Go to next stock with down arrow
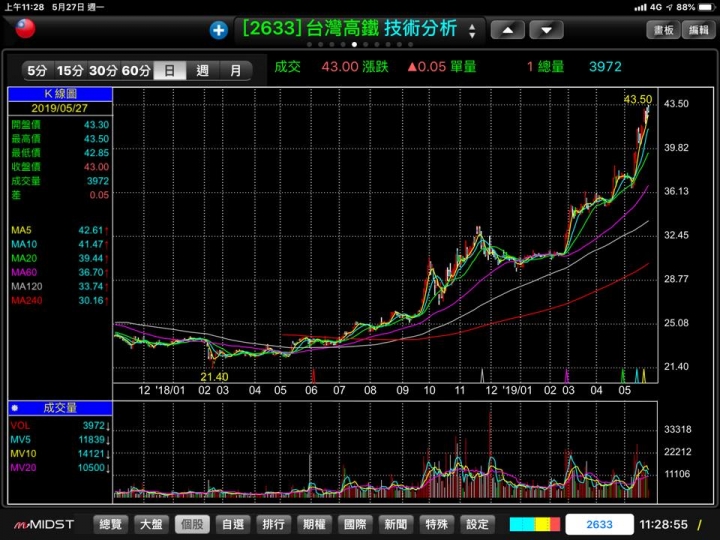 coord(546,30)
